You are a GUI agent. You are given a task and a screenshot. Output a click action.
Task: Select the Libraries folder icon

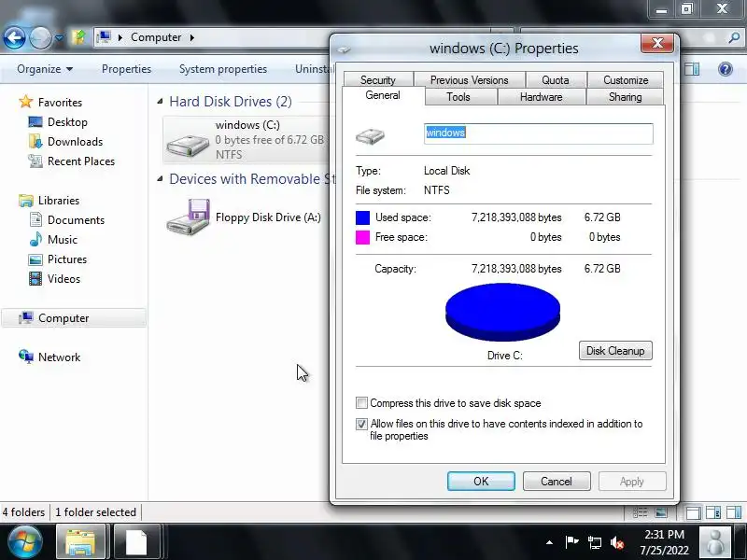[26, 201]
